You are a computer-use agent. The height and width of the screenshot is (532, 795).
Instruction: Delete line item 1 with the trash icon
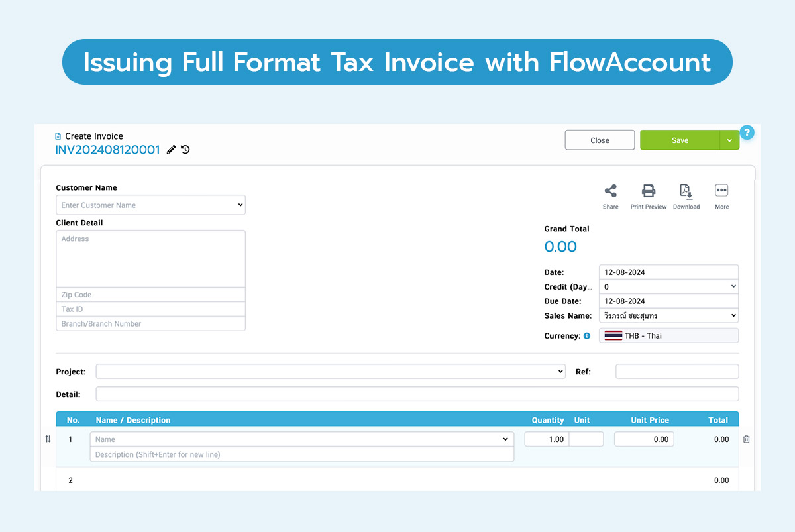746,439
